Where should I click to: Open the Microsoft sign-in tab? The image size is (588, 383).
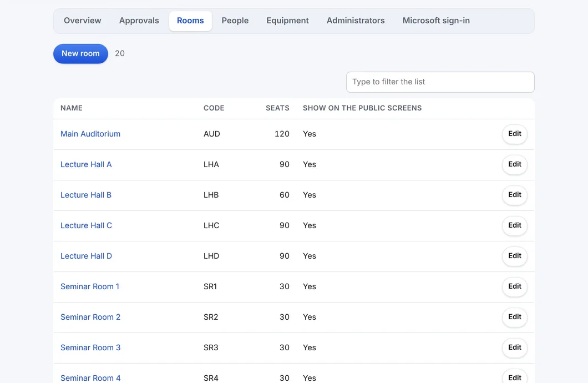pos(436,21)
